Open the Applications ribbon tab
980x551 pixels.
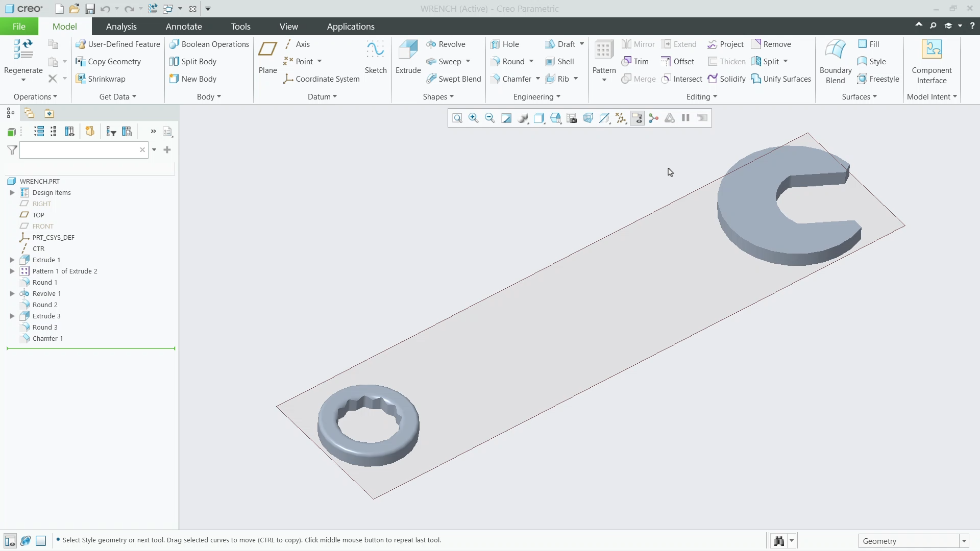350,26
